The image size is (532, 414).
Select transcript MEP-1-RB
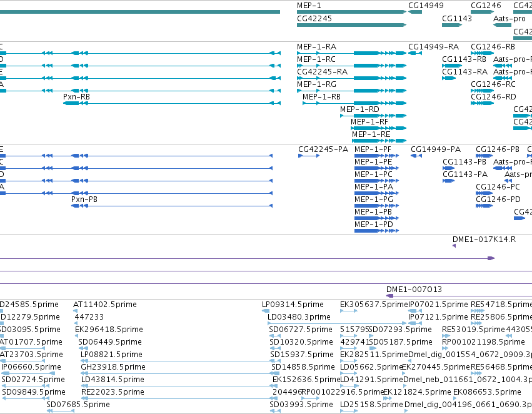pyautogui.click(x=354, y=103)
